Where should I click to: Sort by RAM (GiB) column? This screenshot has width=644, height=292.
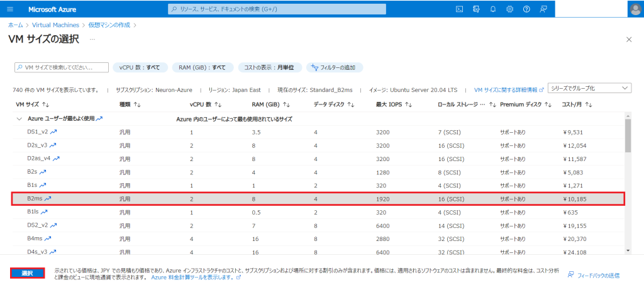[x=271, y=105]
